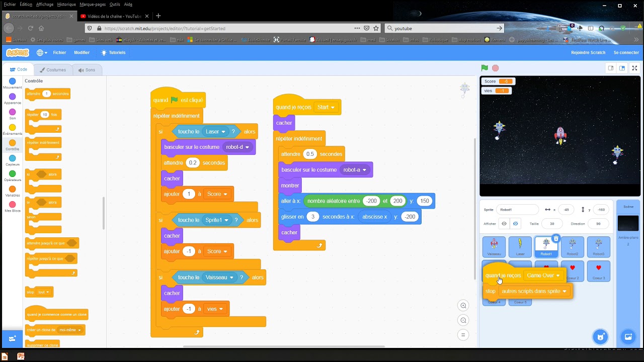Select the Contrôle block category
The height and width of the screenshot is (362, 644).
[13, 145]
